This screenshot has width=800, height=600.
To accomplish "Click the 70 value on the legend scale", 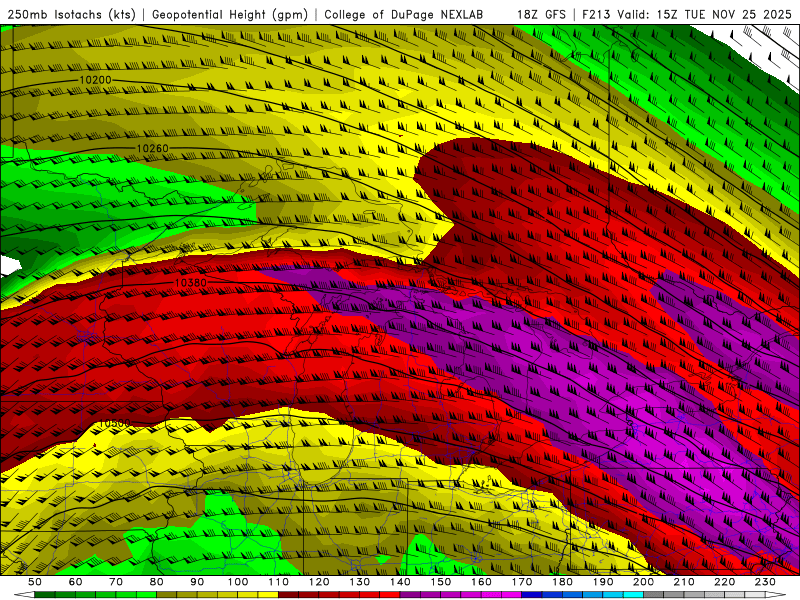I will (116, 582).
